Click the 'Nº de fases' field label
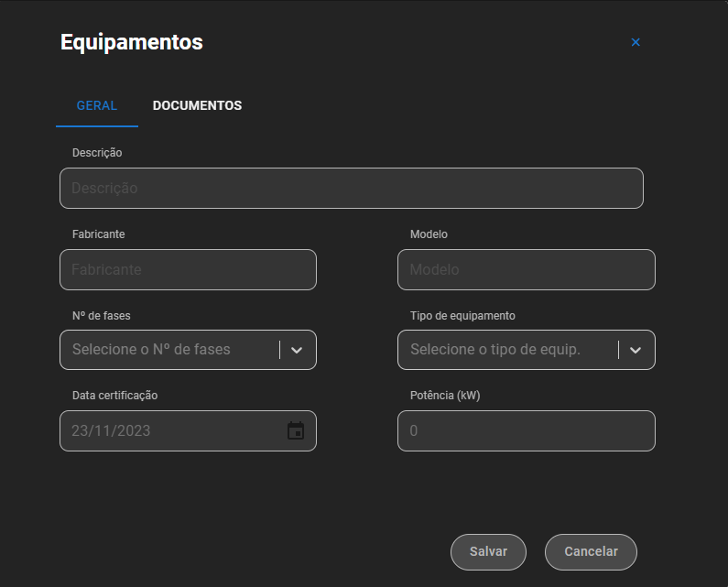 tap(101, 315)
